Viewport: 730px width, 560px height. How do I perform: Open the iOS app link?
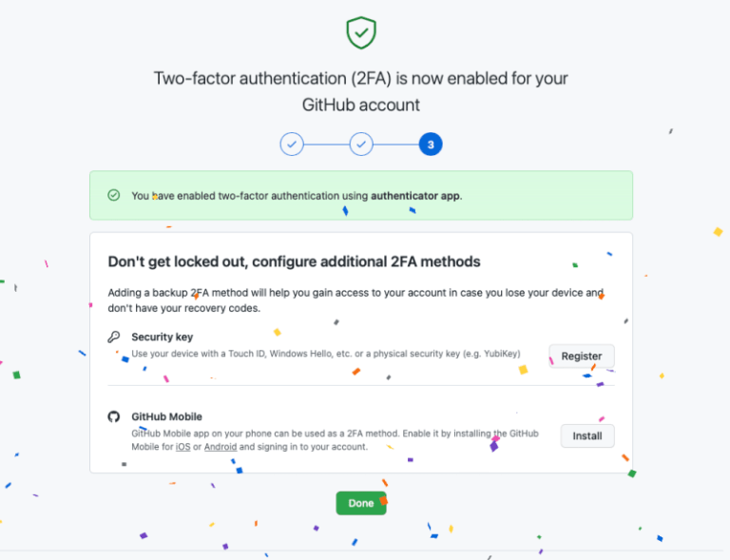pyautogui.click(x=182, y=447)
